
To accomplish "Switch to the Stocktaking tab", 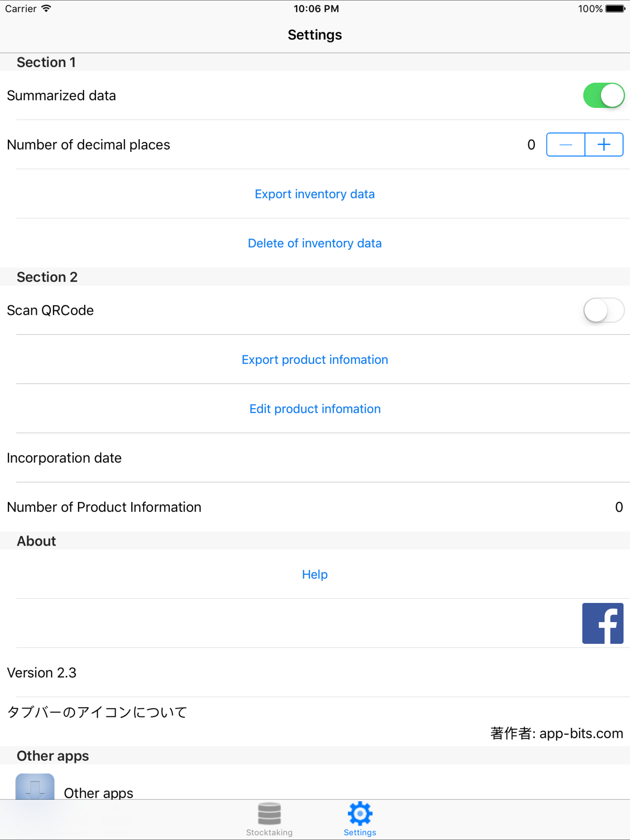I will click(269, 819).
